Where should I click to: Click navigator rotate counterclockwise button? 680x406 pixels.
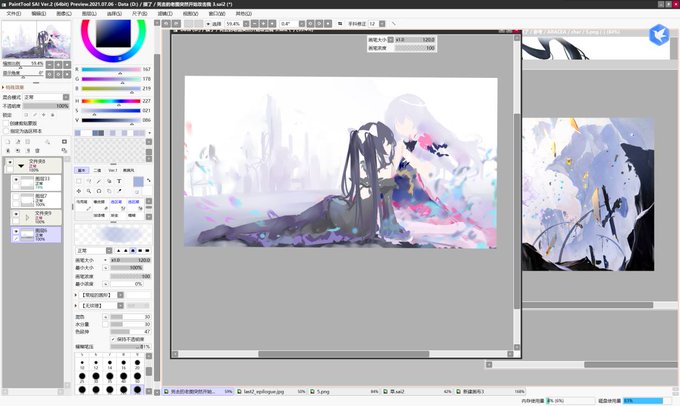coord(49,74)
